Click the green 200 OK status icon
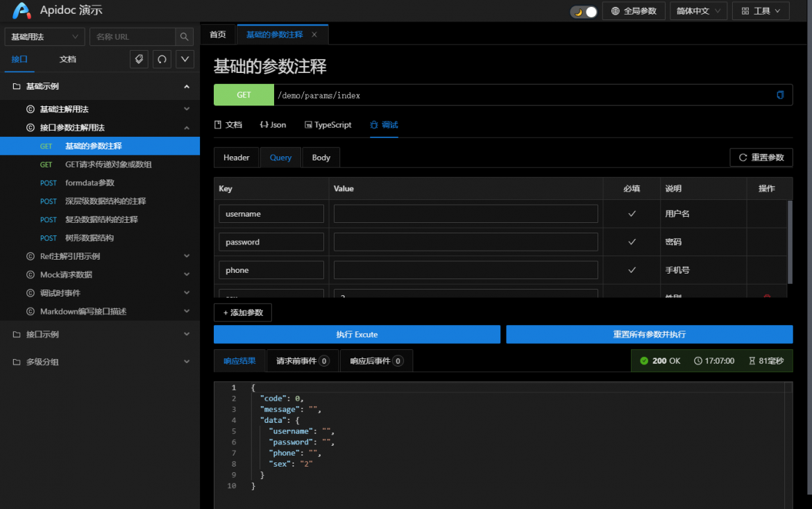Viewport: 812px width, 509px height. coord(644,361)
